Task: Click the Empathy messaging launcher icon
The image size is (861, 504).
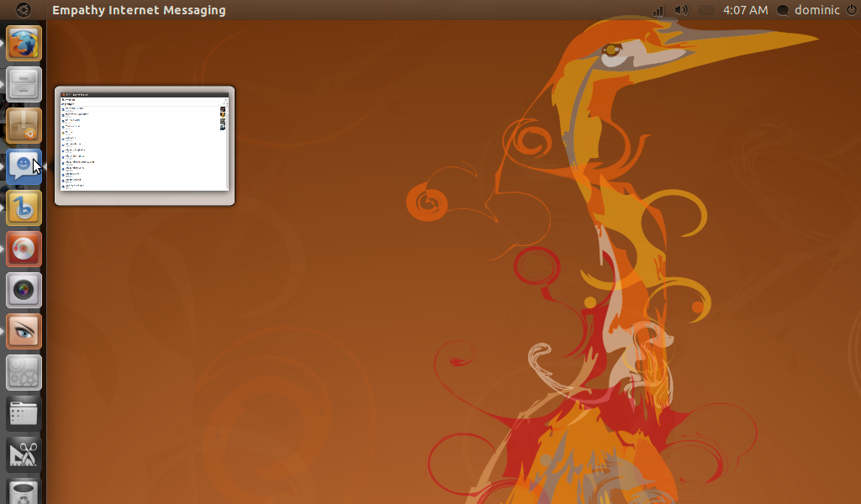Action: pos(24,166)
